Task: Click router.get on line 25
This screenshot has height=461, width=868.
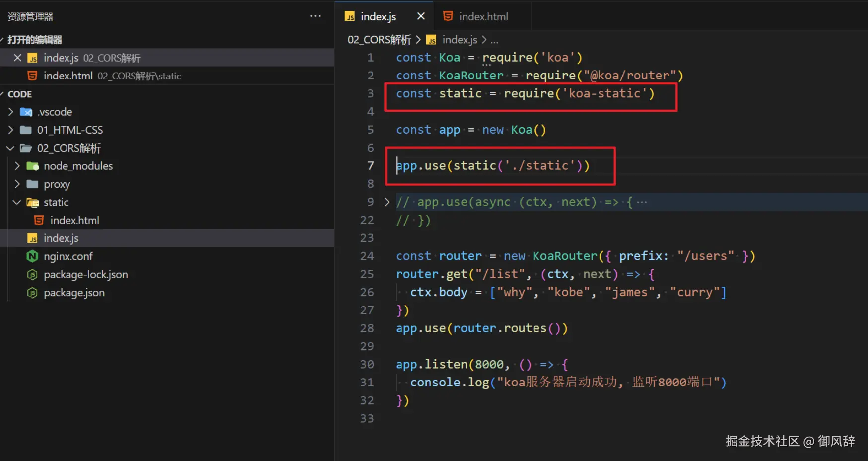Action: point(431,274)
